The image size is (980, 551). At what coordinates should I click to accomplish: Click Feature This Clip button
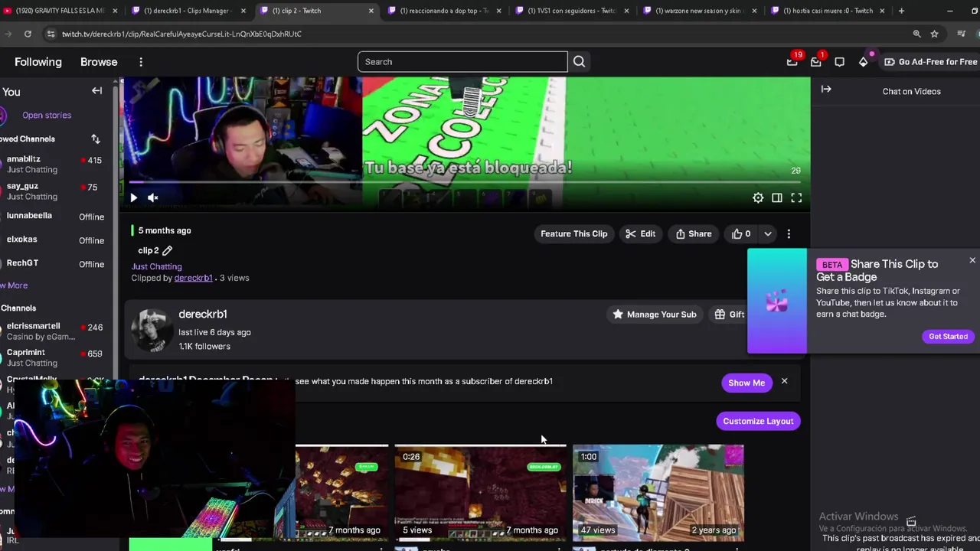[x=573, y=233]
